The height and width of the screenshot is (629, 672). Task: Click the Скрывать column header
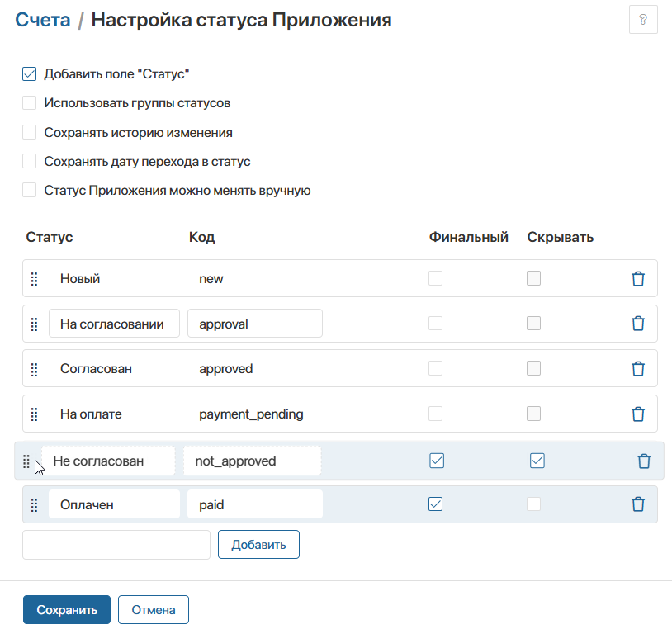coord(561,237)
